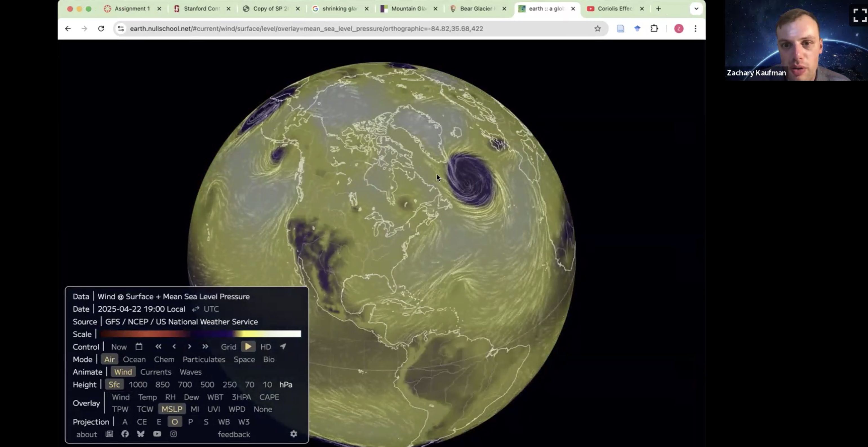Toggle HD mode
The height and width of the screenshot is (447, 868).
[x=266, y=347]
